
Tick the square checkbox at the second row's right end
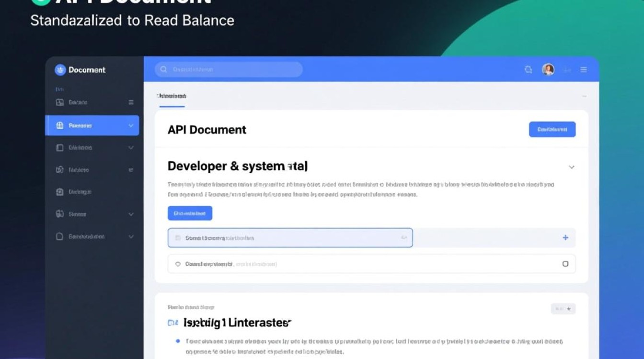point(565,264)
